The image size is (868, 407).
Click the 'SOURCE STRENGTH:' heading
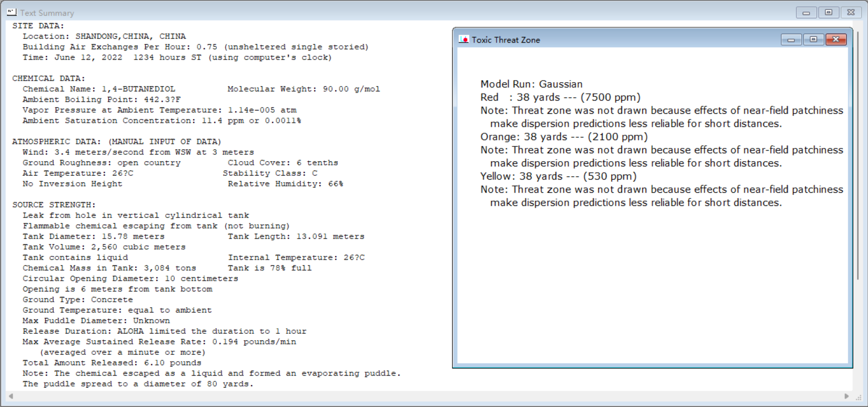tap(54, 205)
